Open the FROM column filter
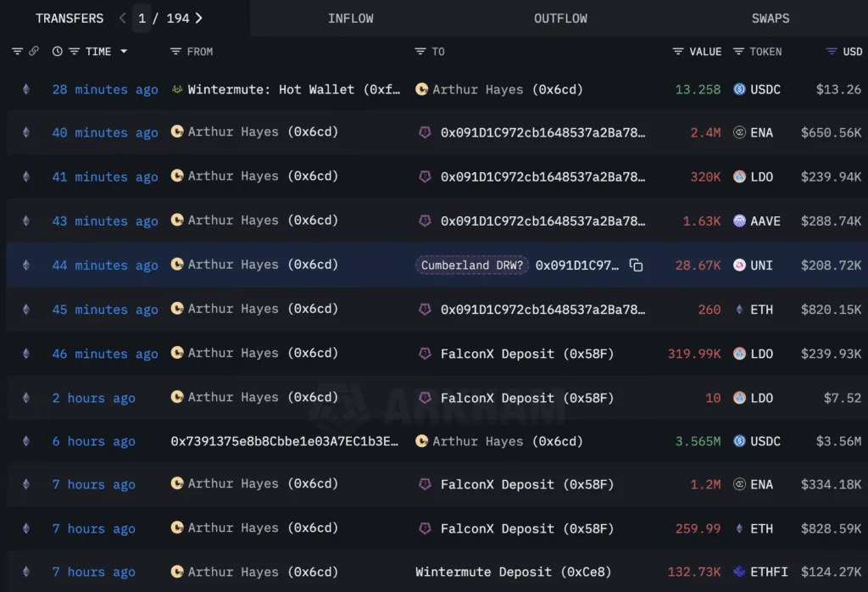This screenshot has height=592, width=868. [176, 52]
